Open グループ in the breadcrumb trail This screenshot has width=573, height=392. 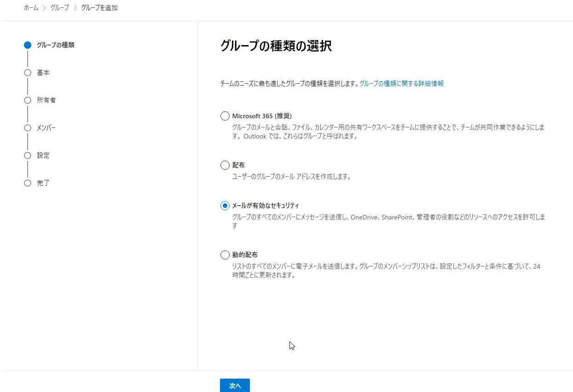[x=59, y=8]
